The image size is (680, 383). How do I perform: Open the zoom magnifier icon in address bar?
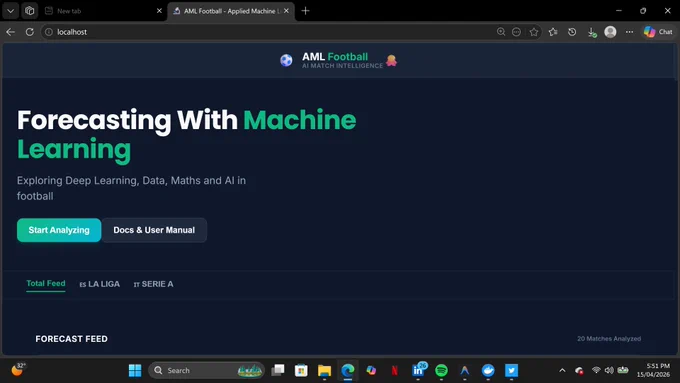(x=501, y=32)
